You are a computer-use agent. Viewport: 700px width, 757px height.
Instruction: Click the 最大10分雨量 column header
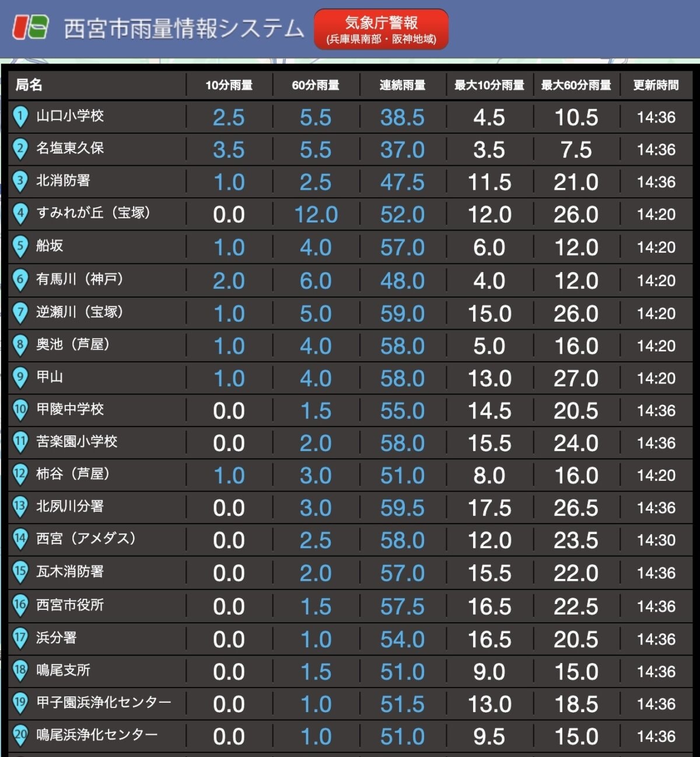click(489, 85)
